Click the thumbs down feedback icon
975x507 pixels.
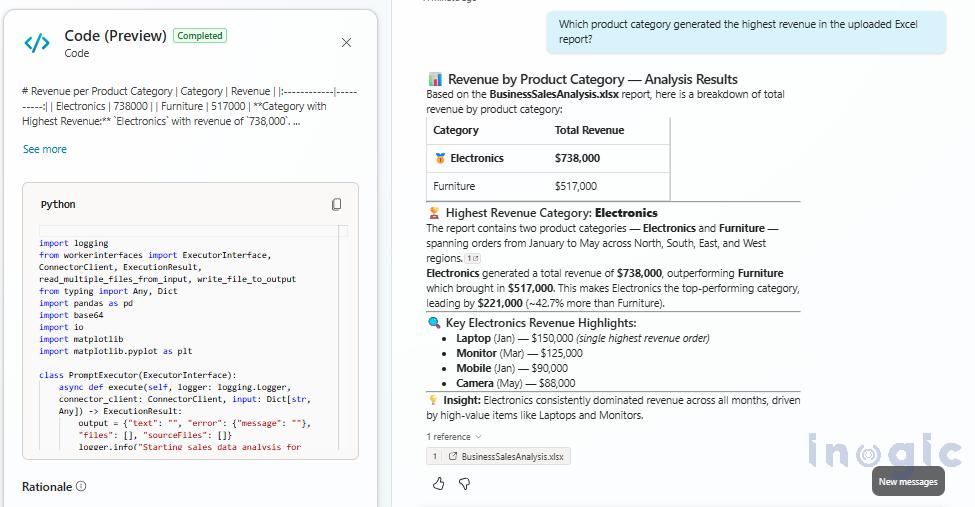click(x=464, y=483)
